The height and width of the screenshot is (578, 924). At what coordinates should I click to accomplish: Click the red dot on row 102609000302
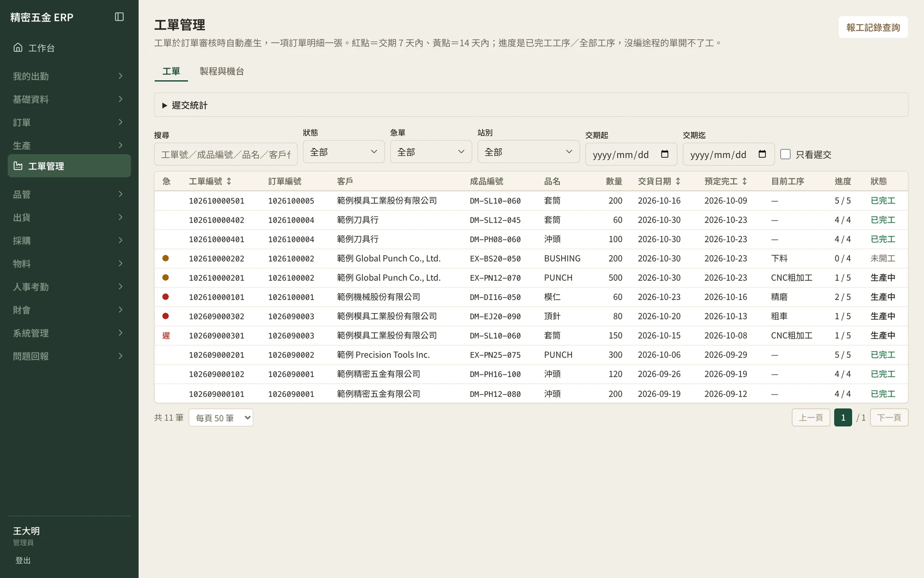(x=166, y=316)
